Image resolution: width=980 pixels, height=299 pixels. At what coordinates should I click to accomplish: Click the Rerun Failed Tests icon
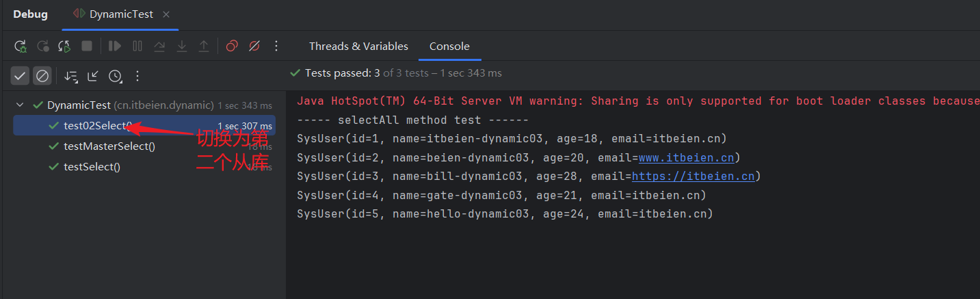tap(42, 47)
